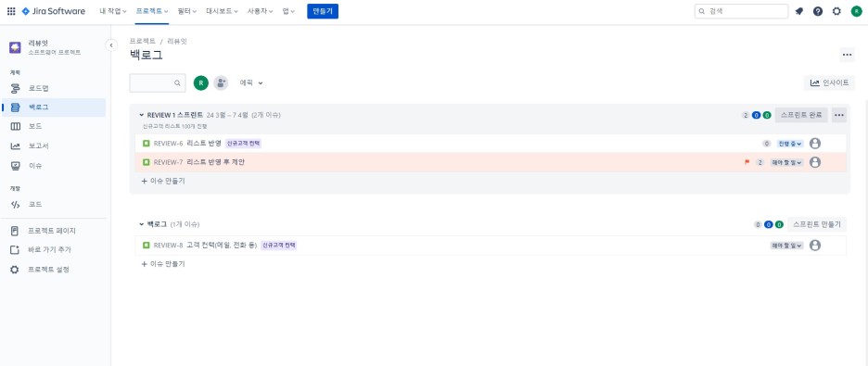Click 바로 가기 추가 in the sidebar

[x=53, y=250]
